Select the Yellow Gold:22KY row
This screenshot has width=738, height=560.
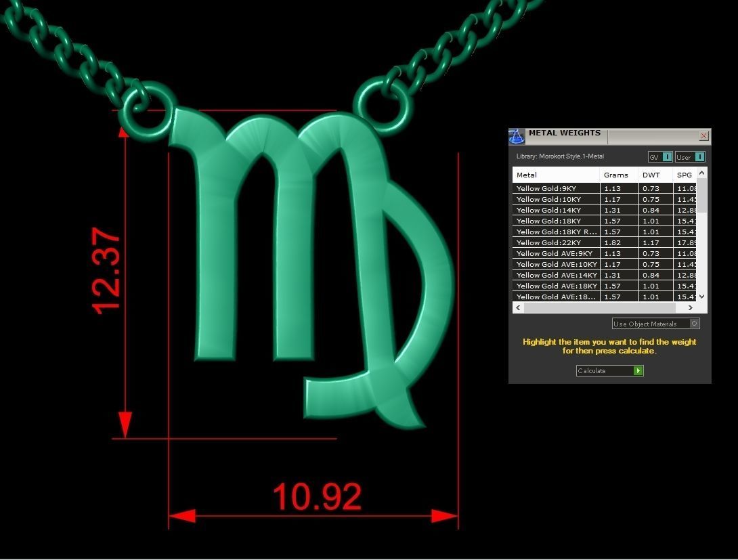coord(605,242)
